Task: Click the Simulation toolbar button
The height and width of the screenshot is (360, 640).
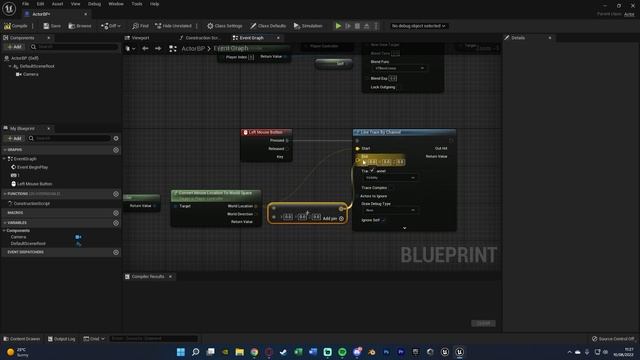Action: [x=308, y=26]
